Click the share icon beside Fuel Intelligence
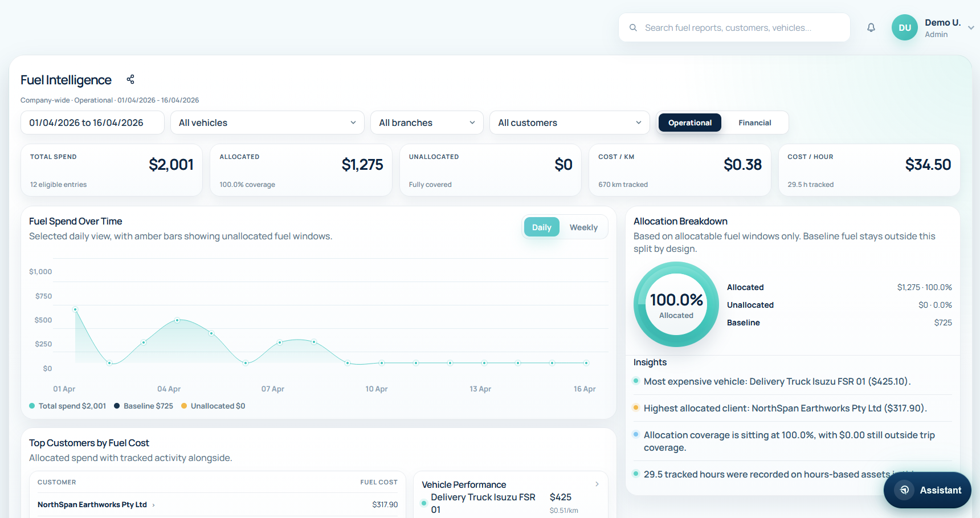Viewport: 980px width, 518px height. coord(130,79)
